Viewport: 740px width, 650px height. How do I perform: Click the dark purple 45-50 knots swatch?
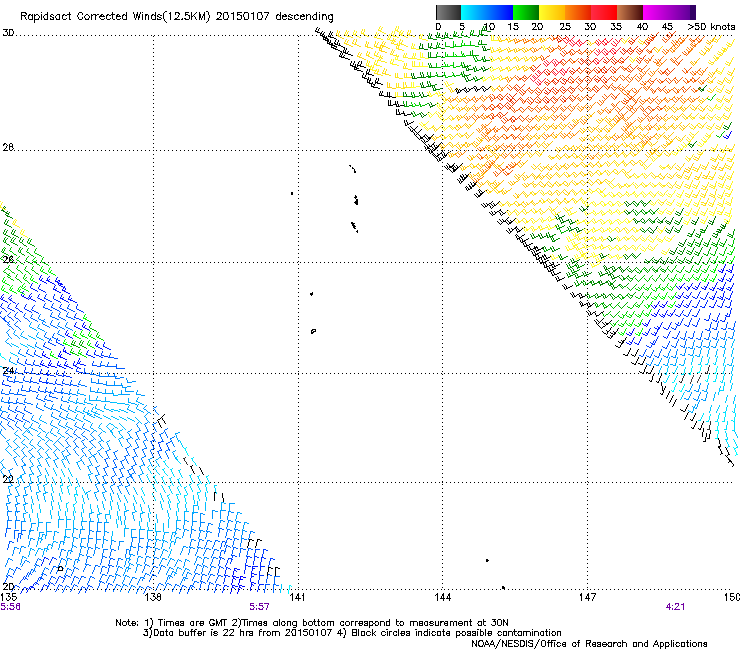682,12
